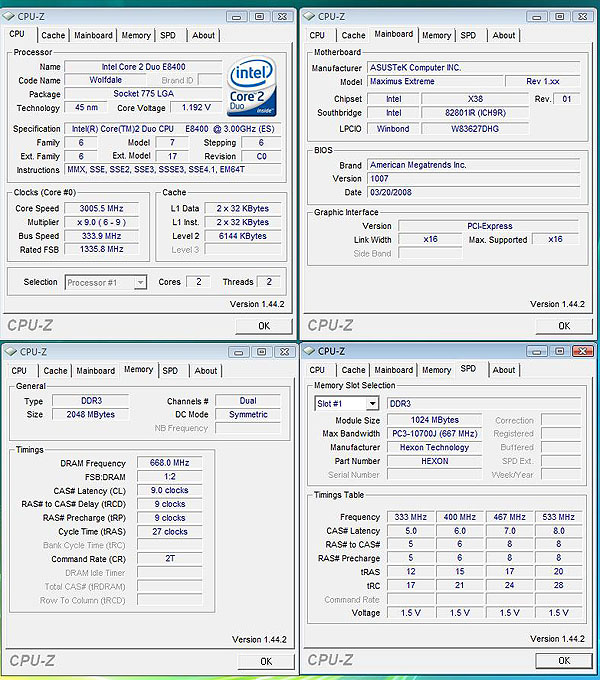Click the Max Bandwidth value 'PC3-10700J (667 MHz)'
The image size is (600, 680).
434,434
